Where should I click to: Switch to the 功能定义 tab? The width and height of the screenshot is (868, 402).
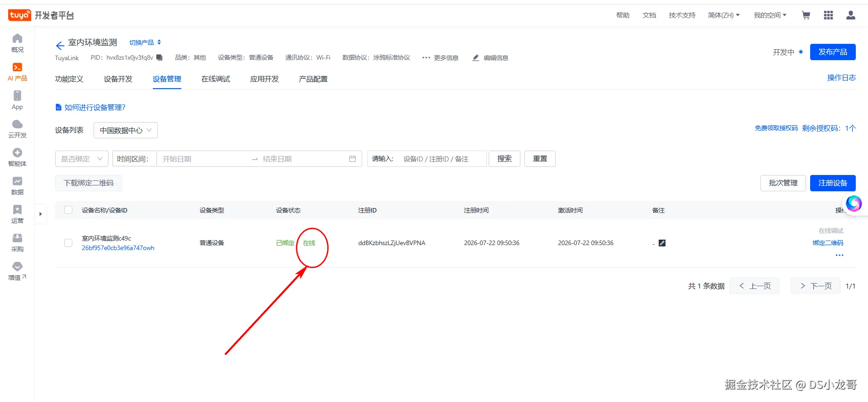pyautogui.click(x=69, y=79)
